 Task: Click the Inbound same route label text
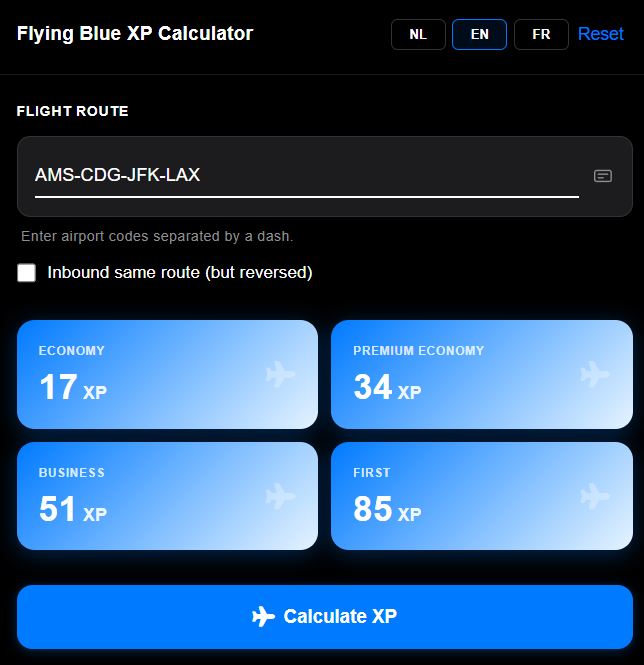click(180, 273)
